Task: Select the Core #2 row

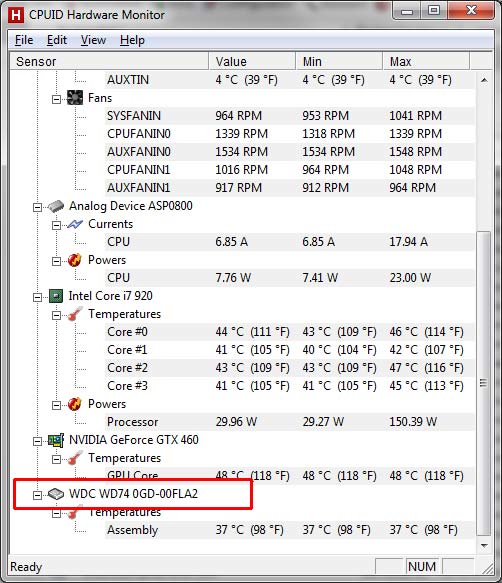Action: 290,368
